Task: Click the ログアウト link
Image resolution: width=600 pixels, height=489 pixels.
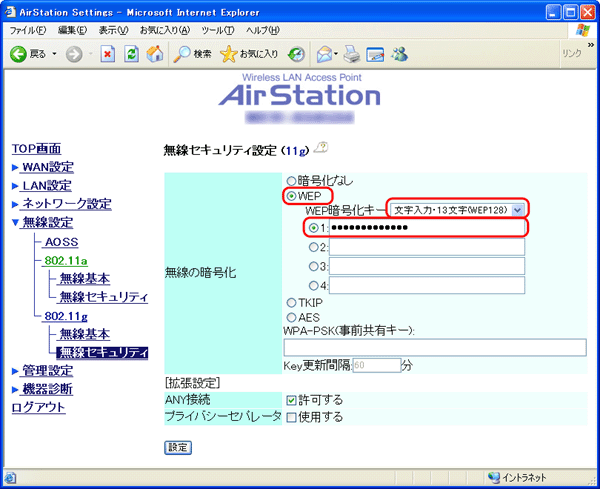Action: pos(38,408)
